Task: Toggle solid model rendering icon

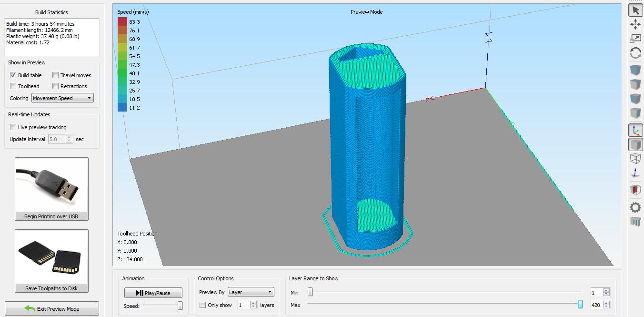Action: tap(635, 144)
